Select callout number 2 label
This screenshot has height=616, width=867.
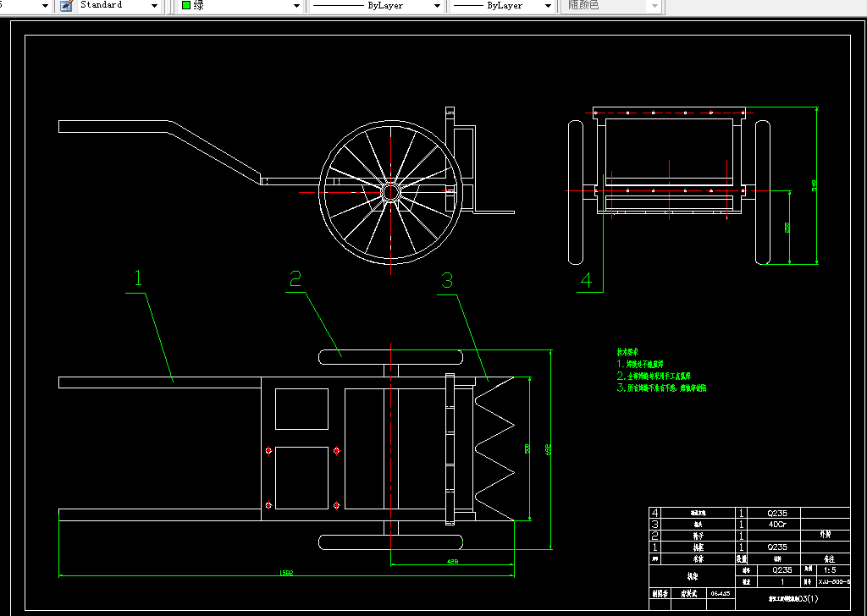[x=295, y=279]
